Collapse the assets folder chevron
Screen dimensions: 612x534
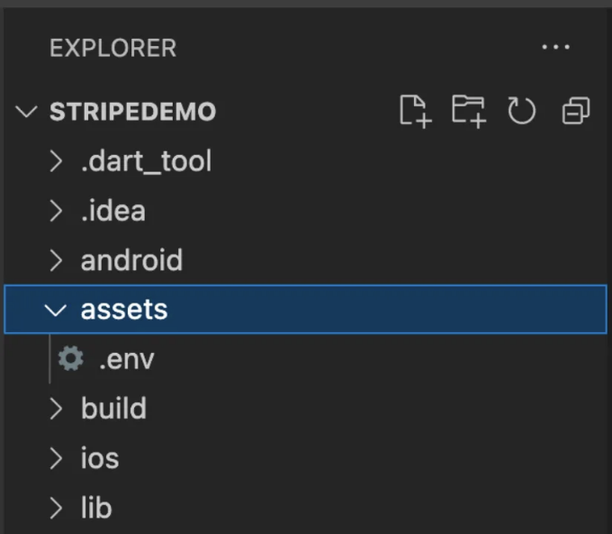(x=55, y=310)
